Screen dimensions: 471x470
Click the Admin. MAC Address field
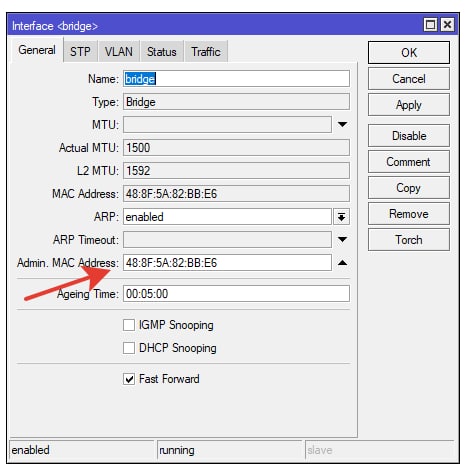(x=227, y=263)
